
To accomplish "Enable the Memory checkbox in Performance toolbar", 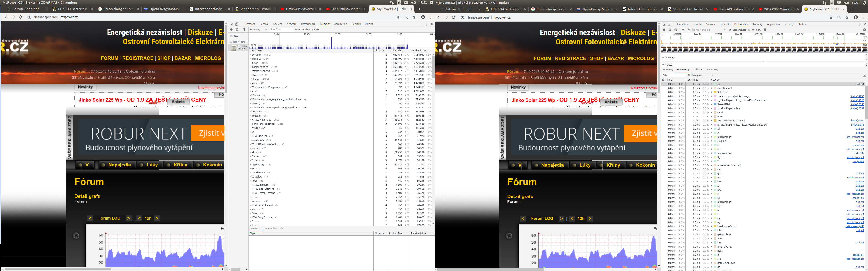I will [x=749, y=30].
